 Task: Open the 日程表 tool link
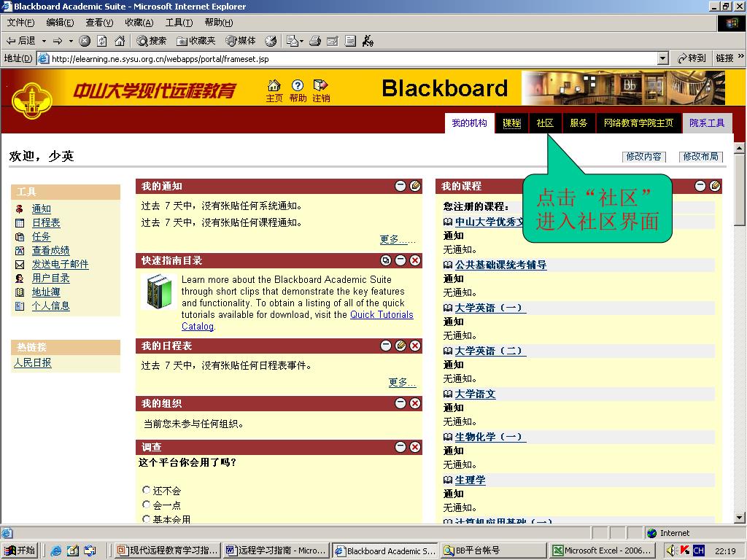pyautogui.click(x=46, y=222)
